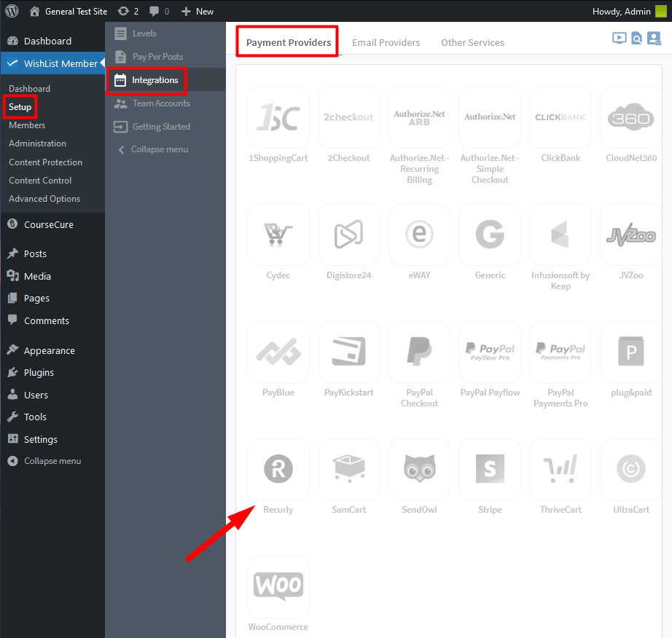Open Pay Per Posts submenu item
672x638 pixels.
pyautogui.click(x=165, y=57)
